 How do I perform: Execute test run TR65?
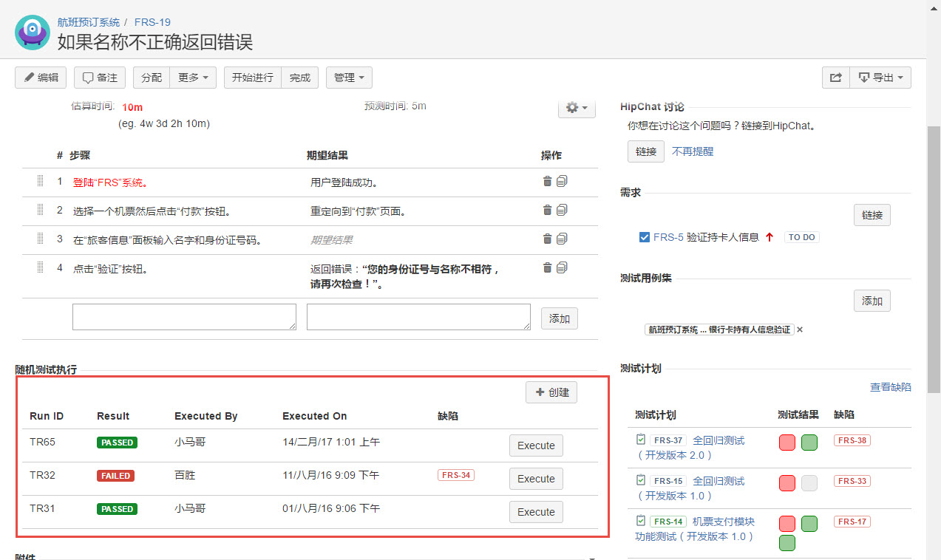pyautogui.click(x=536, y=445)
